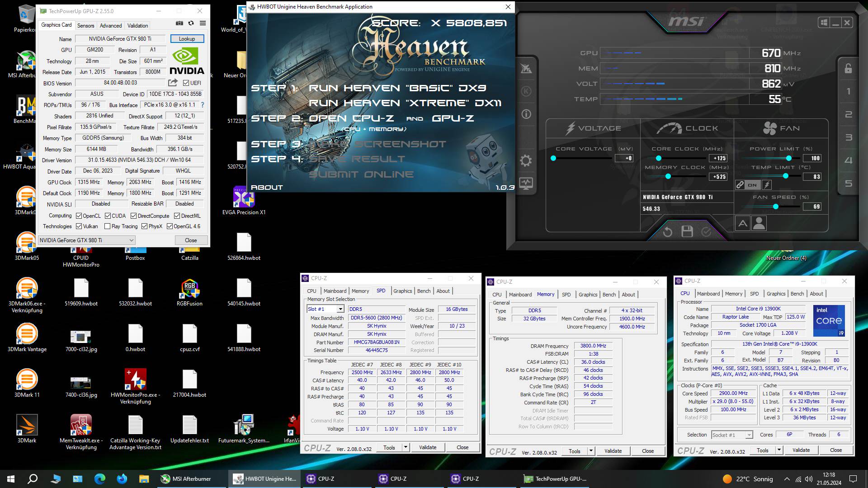Image resolution: width=868 pixels, height=488 pixels.
Task: Open the GPU selection dropdown in GPU-Z
Action: [x=86, y=240]
